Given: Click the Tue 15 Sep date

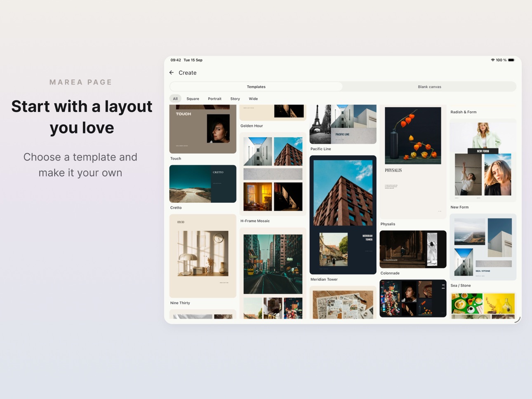Looking at the screenshot, I should click(x=193, y=60).
